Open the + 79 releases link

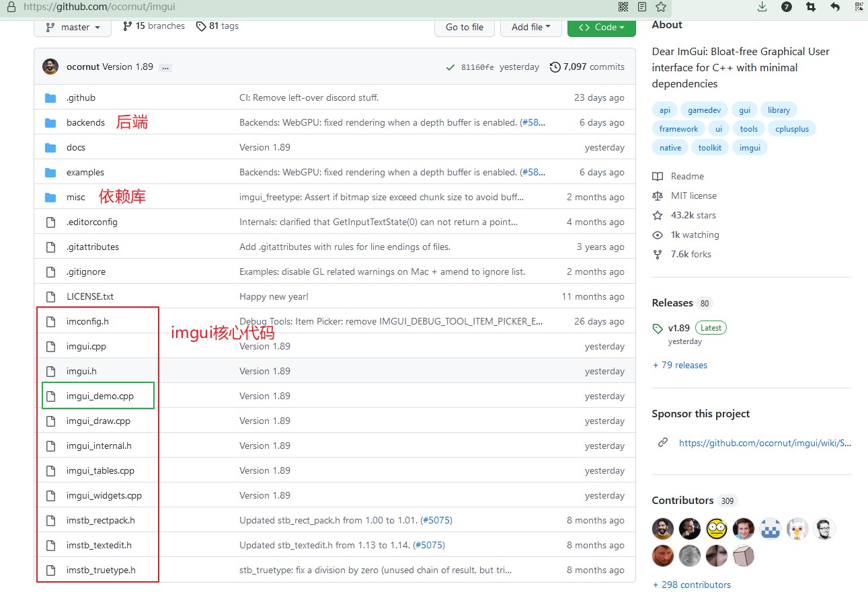[x=680, y=365]
